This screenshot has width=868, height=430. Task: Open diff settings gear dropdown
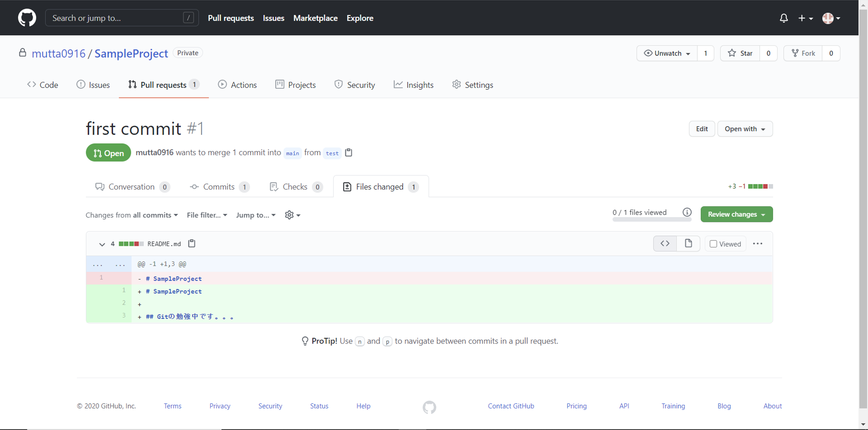coord(292,215)
